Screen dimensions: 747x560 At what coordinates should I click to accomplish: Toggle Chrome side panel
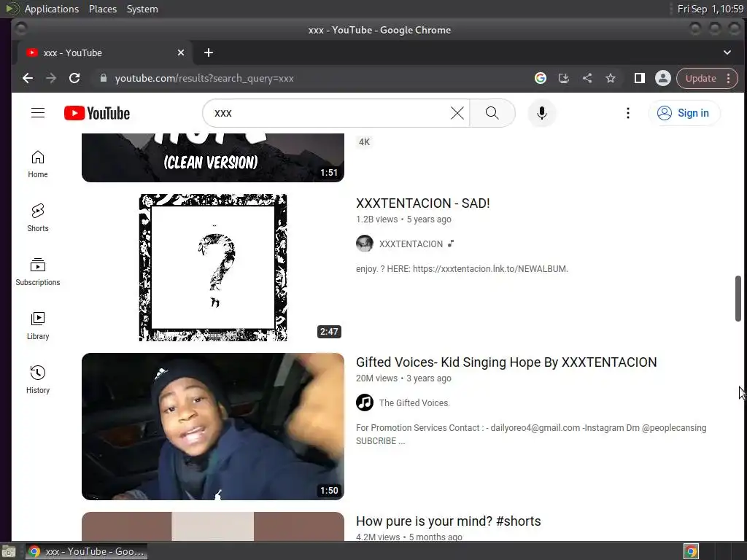639,78
